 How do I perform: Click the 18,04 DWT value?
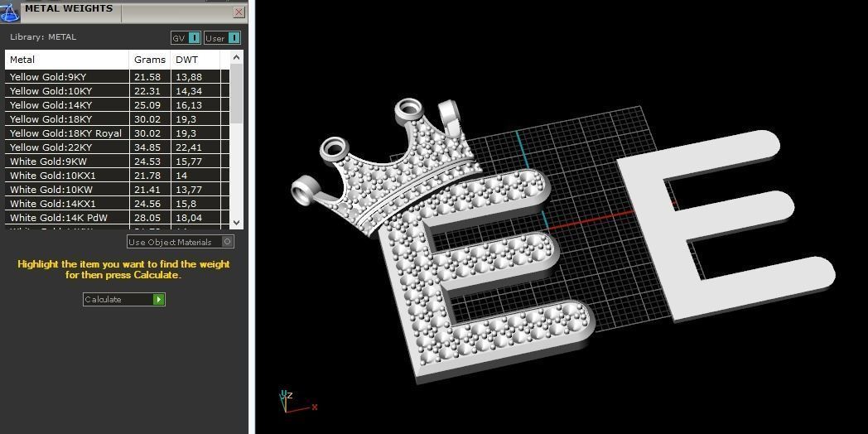[x=189, y=218]
